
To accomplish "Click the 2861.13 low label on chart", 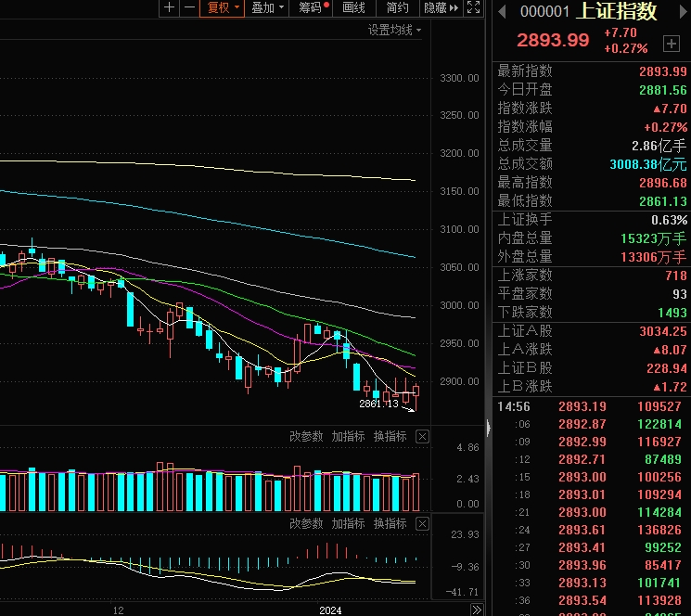I will pyautogui.click(x=378, y=404).
